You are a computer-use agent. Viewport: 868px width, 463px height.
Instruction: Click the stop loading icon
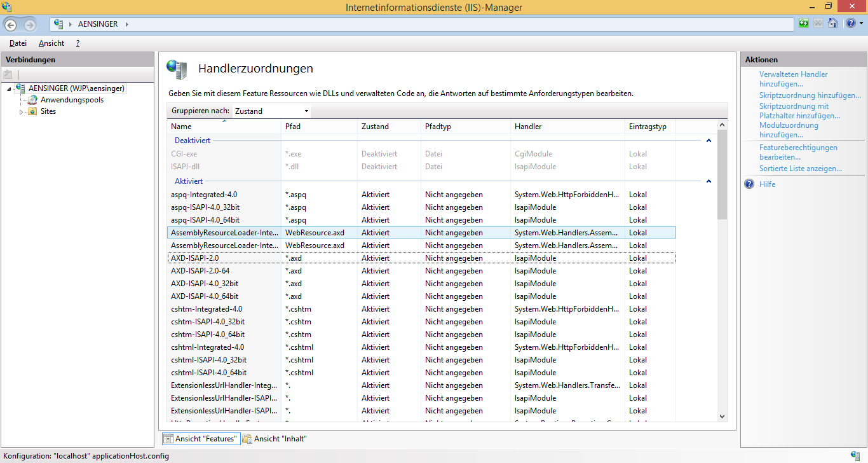click(818, 24)
